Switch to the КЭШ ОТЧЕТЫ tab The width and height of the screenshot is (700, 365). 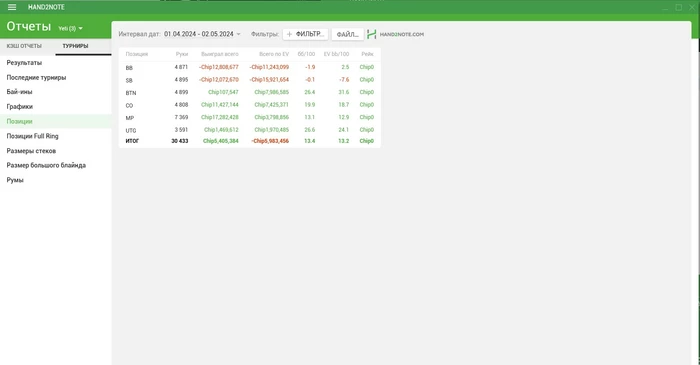pyautogui.click(x=24, y=46)
